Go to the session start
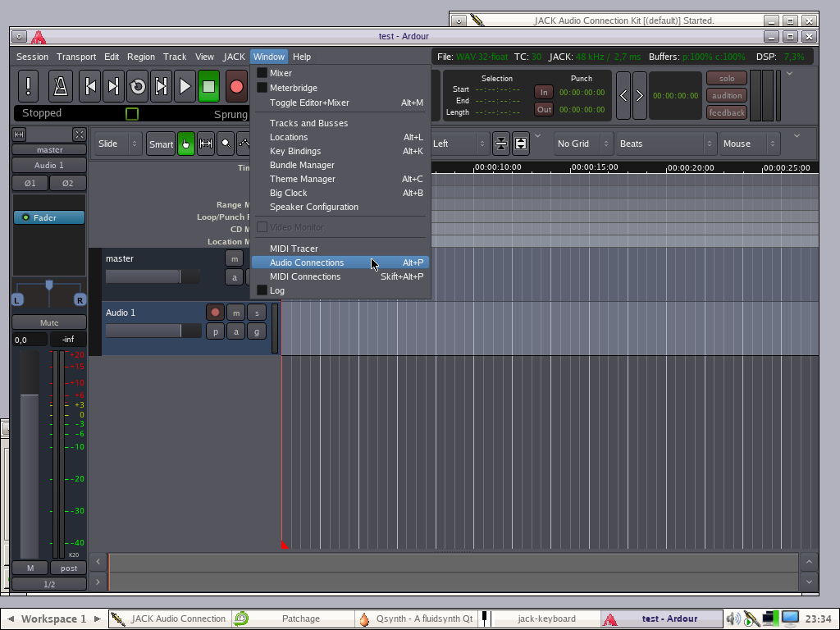840x630 pixels. click(x=90, y=85)
